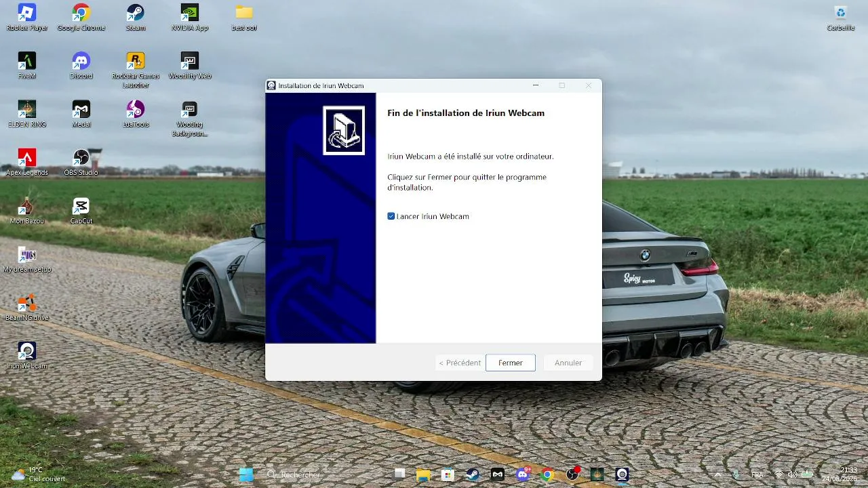Screen dimensions: 868x488
Task: Click the text 'Iriun Webcam a été installé sur votre ordinateur.'
Action: click(471, 157)
